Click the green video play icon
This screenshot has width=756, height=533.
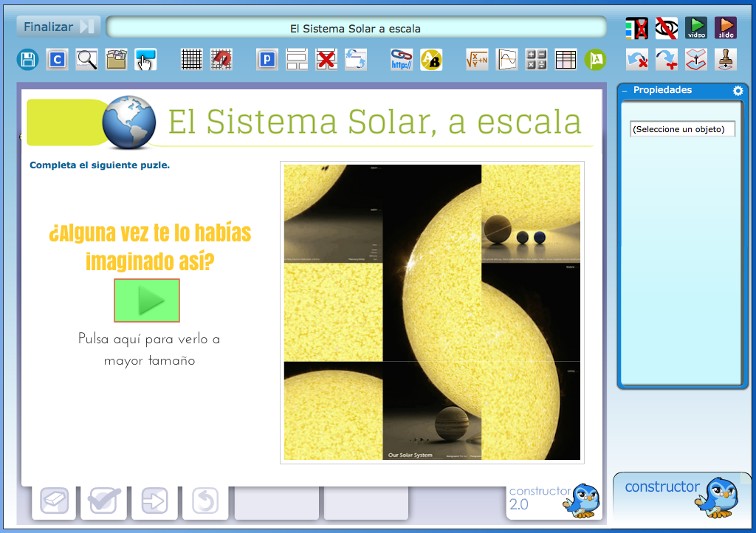pos(696,29)
